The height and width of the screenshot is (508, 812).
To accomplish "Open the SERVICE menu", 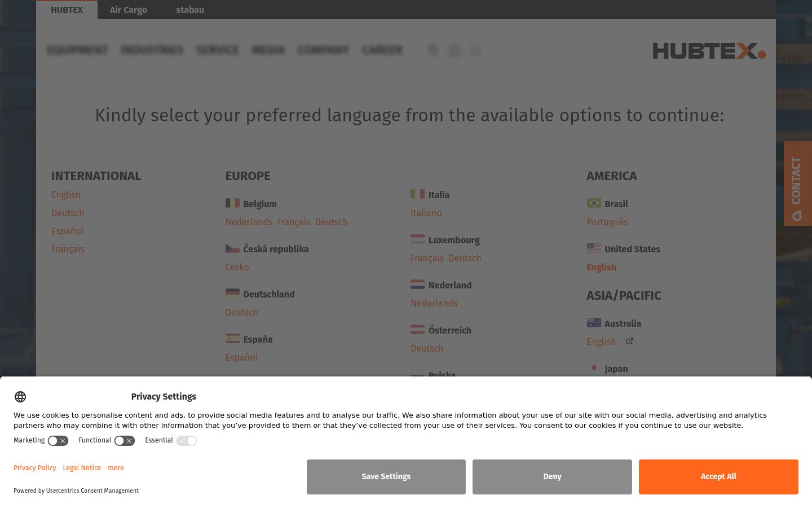I will (218, 50).
